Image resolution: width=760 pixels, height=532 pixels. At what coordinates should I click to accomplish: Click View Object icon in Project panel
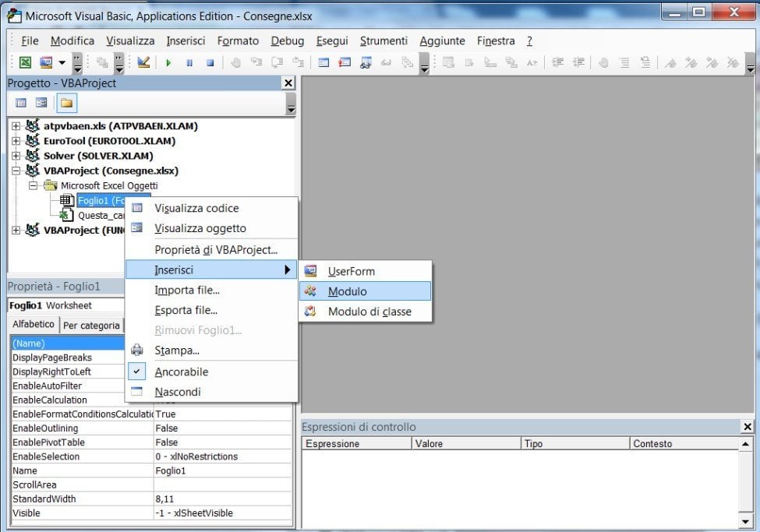(x=41, y=103)
